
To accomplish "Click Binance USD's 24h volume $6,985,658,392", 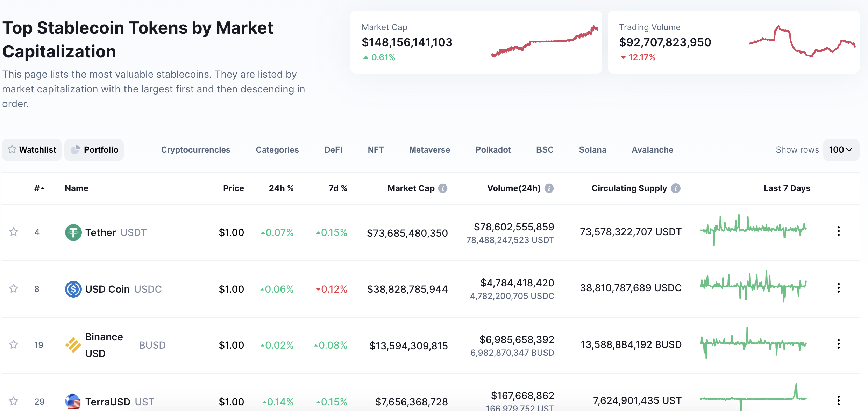I will pyautogui.click(x=517, y=340).
